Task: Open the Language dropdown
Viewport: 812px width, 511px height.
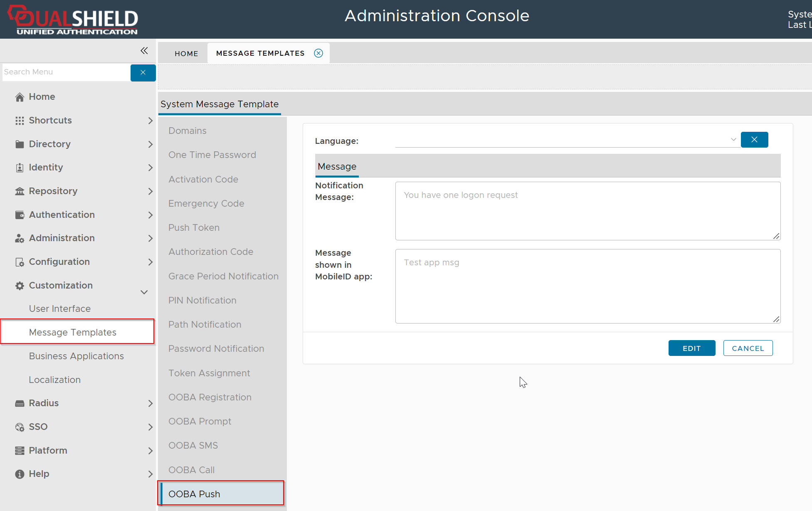Action: tap(733, 140)
